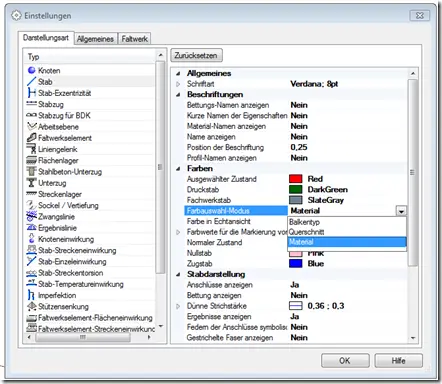This screenshot has height=384, width=442.
Task: Click the Verdana; 8pt font value
Action: point(314,84)
